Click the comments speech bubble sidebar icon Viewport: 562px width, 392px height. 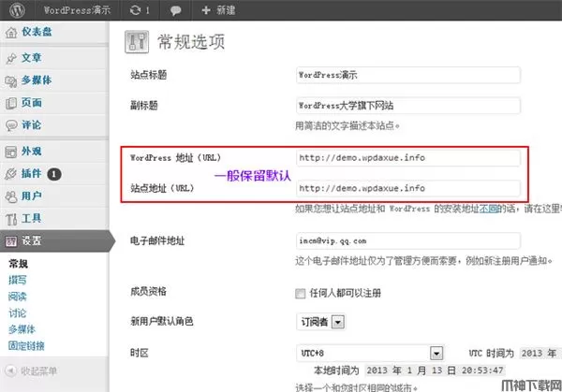(x=11, y=125)
